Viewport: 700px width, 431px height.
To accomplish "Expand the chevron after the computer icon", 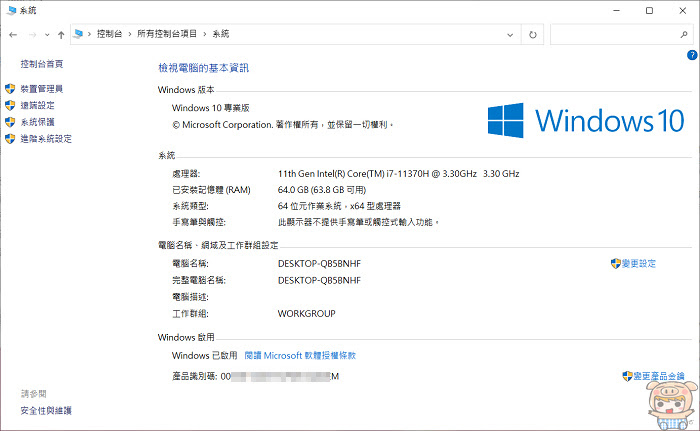I will [89, 34].
